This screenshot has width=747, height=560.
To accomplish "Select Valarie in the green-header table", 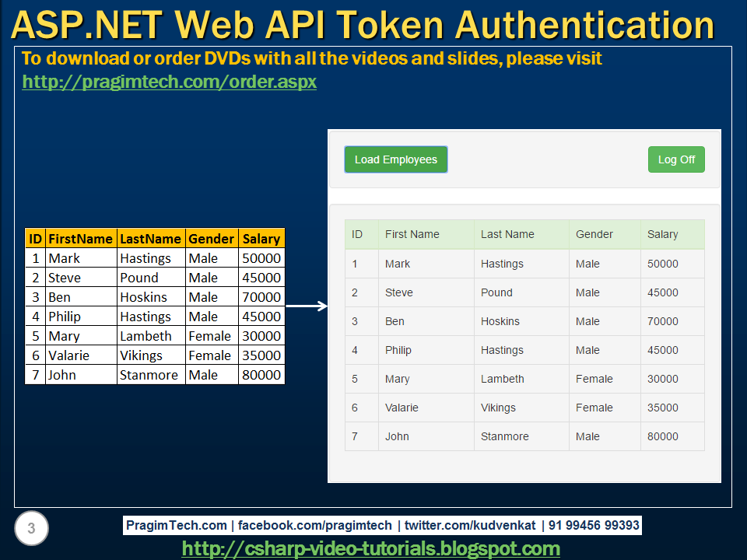I will 402,408.
